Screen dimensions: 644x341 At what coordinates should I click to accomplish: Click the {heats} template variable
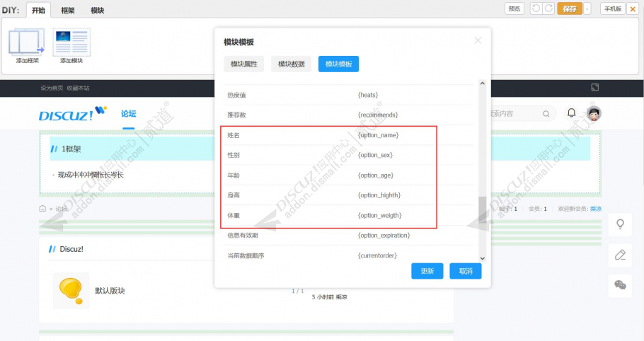pyautogui.click(x=368, y=95)
